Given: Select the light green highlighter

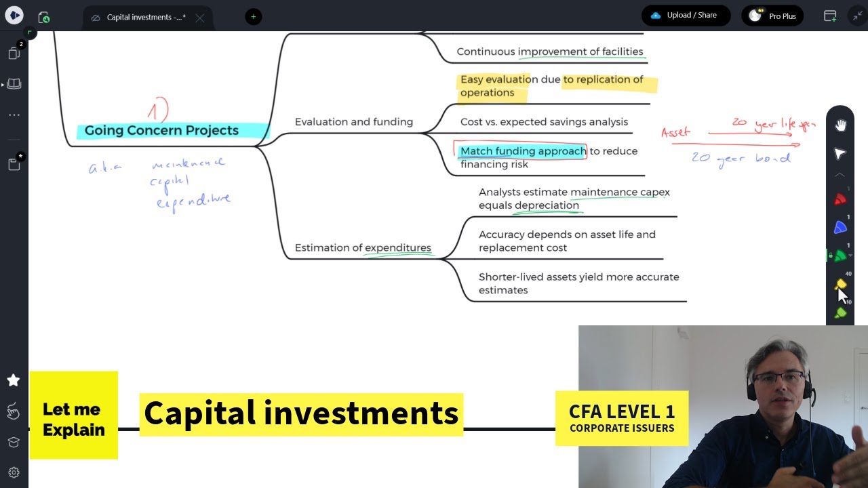Looking at the screenshot, I should click(841, 313).
